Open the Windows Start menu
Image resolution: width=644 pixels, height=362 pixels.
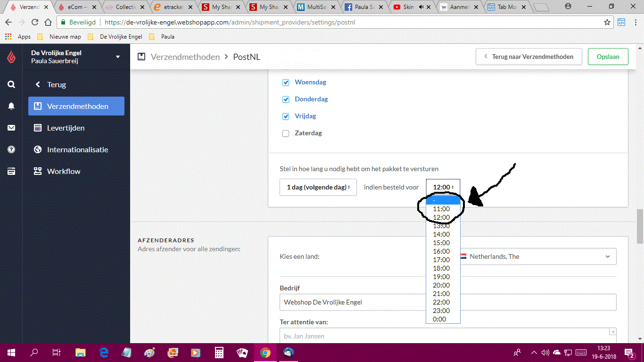click(x=11, y=352)
